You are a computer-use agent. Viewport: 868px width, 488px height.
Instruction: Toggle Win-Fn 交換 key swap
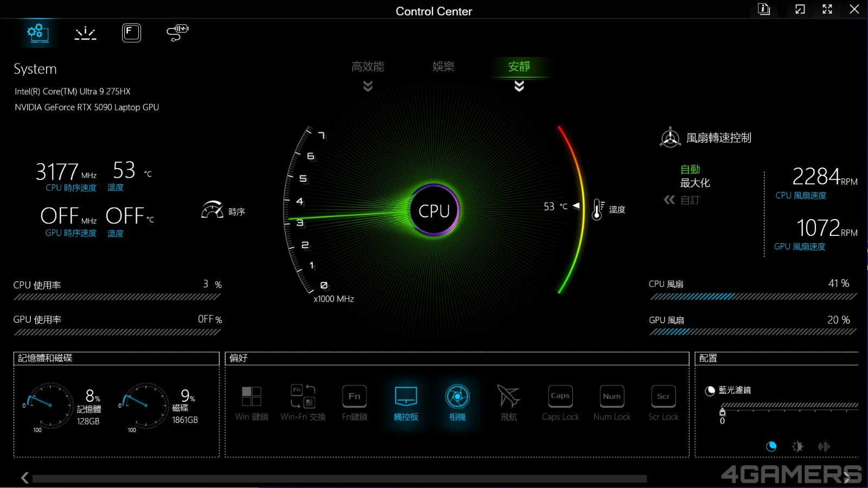(303, 403)
